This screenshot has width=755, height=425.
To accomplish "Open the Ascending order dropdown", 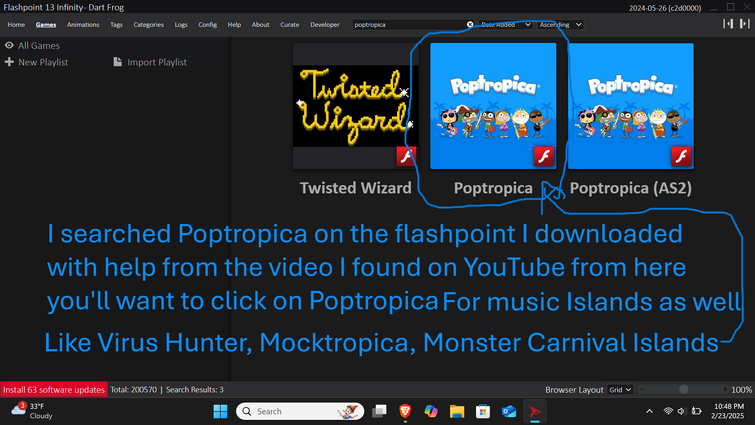I will pyautogui.click(x=560, y=25).
